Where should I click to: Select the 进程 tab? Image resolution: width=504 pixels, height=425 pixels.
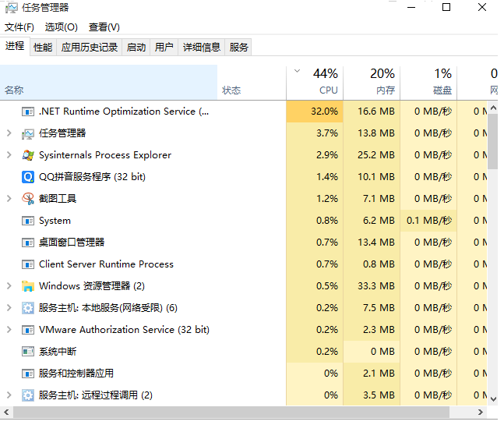click(x=15, y=46)
